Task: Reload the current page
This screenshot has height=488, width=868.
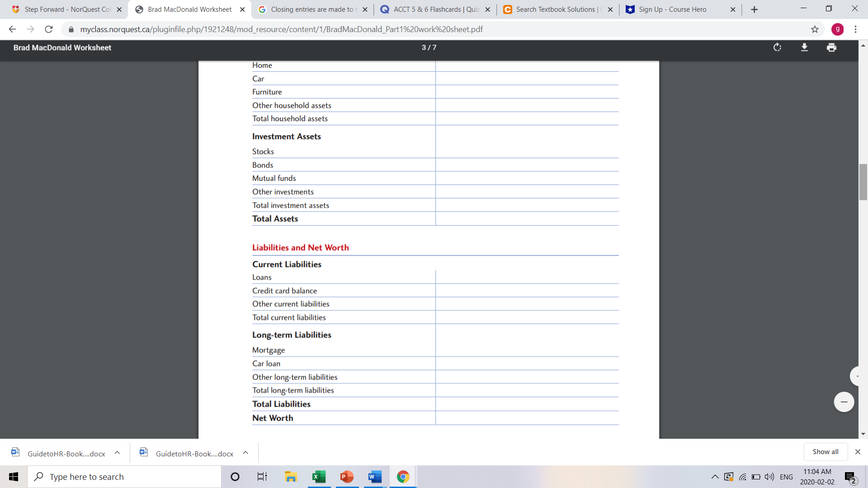Action: (49, 29)
